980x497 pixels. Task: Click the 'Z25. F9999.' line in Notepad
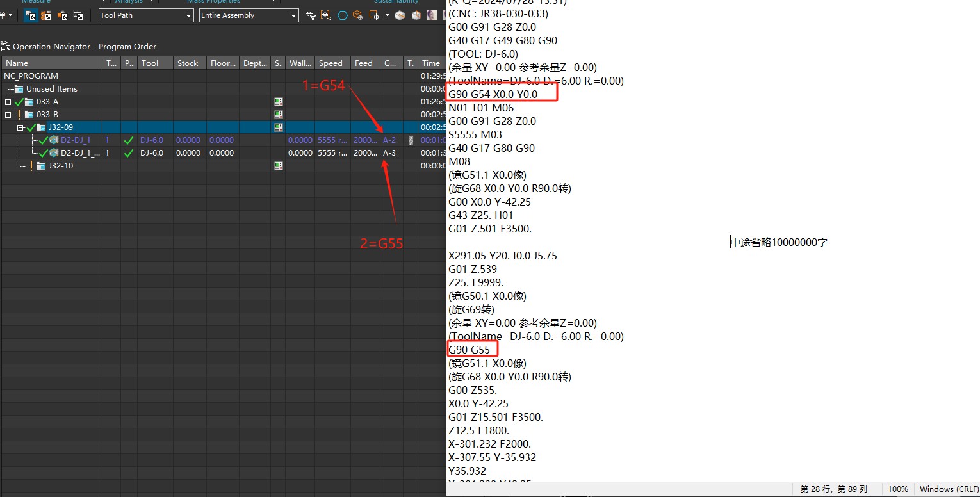click(x=476, y=282)
